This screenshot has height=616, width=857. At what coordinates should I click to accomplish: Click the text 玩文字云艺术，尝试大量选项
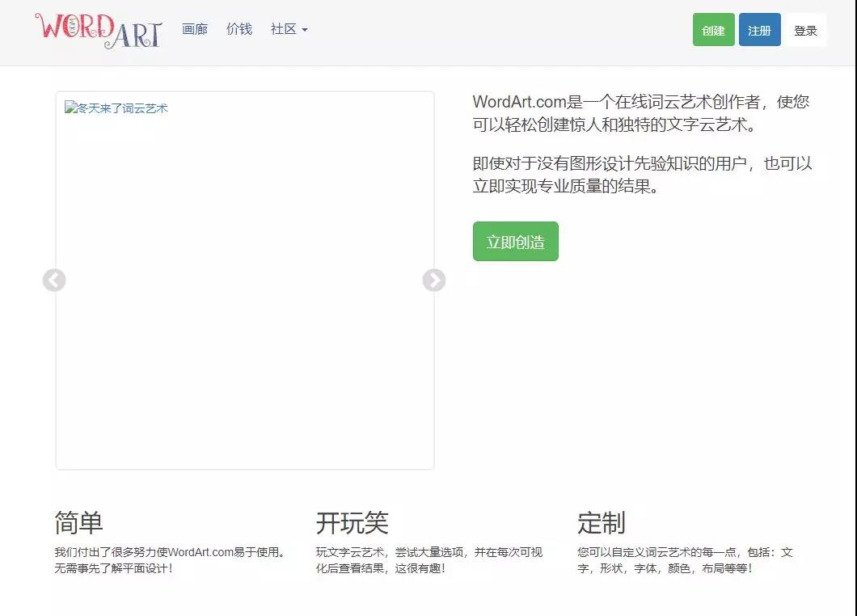click(429, 560)
